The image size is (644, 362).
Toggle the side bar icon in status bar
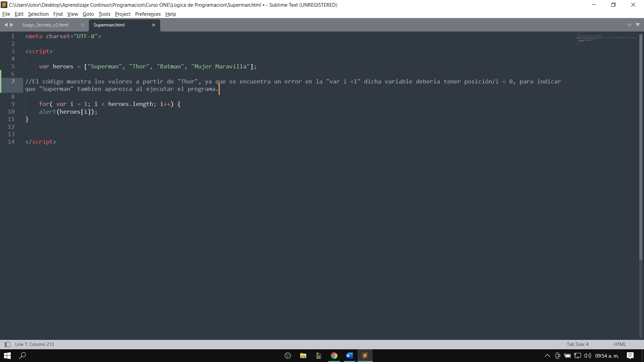pos(7,344)
